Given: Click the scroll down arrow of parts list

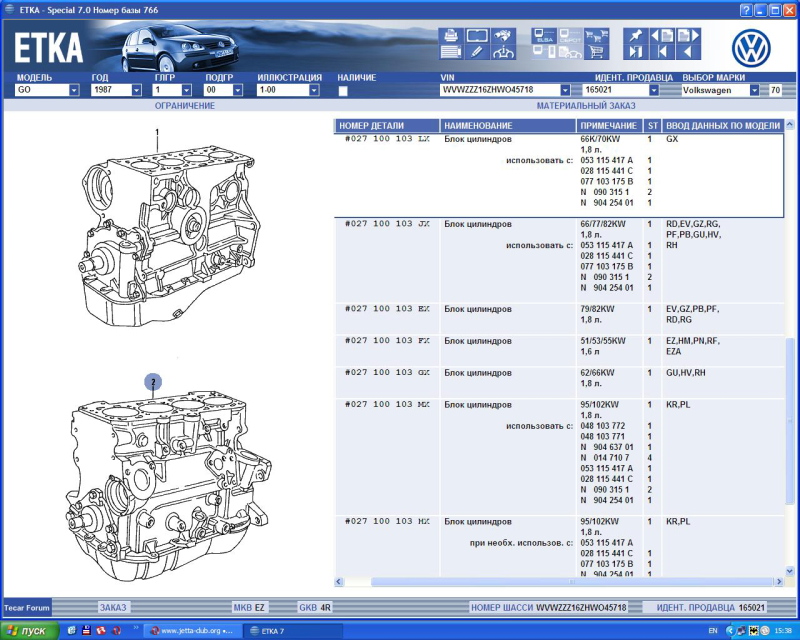Looking at the screenshot, I should tap(790, 572).
